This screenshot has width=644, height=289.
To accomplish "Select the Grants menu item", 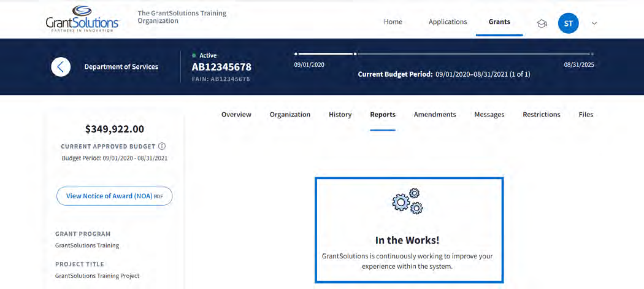I will pyautogui.click(x=499, y=22).
